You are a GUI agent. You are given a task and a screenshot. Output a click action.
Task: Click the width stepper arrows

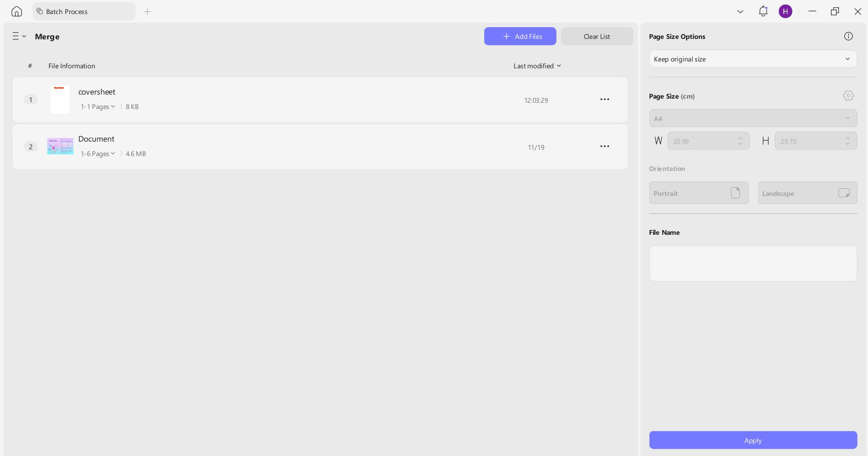click(740, 141)
